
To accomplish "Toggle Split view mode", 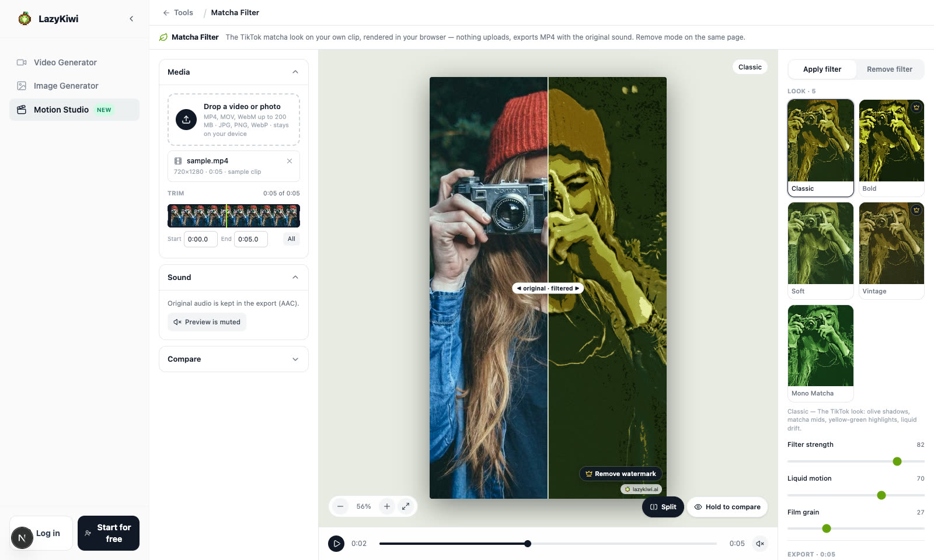I will (663, 507).
